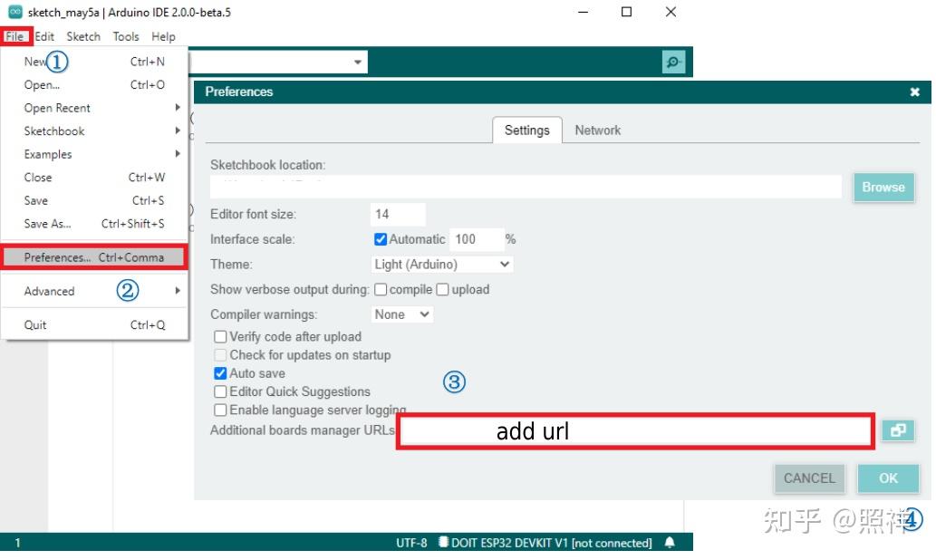The height and width of the screenshot is (560, 936).
Task: Click UTF-8 encoding in status bar
Action: coord(412,543)
